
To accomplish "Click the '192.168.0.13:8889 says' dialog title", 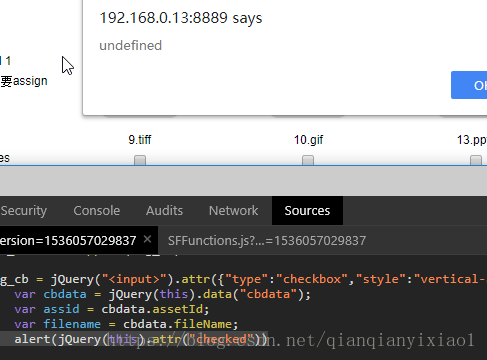I will point(181,18).
